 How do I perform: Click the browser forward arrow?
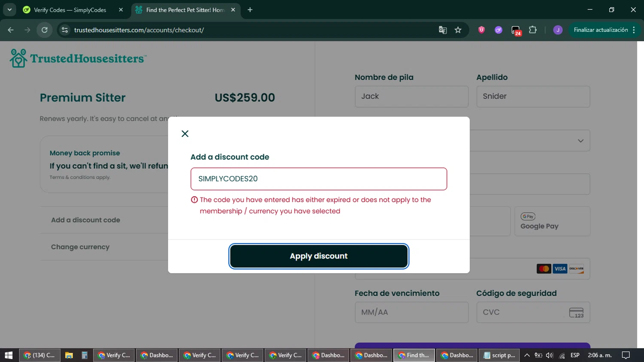pyautogui.click(x=27, y=30)
